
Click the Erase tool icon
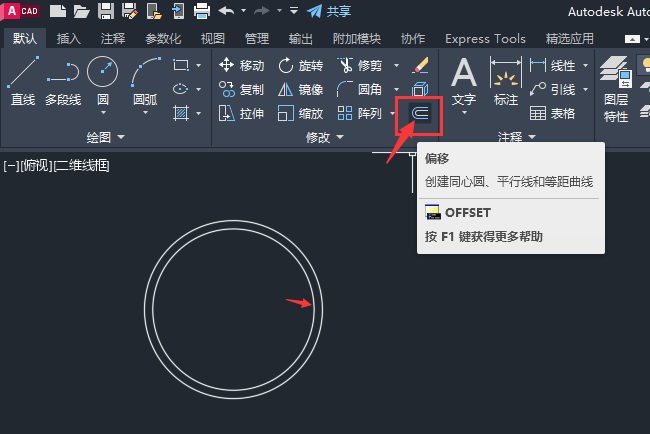click(x=420, y=65)
